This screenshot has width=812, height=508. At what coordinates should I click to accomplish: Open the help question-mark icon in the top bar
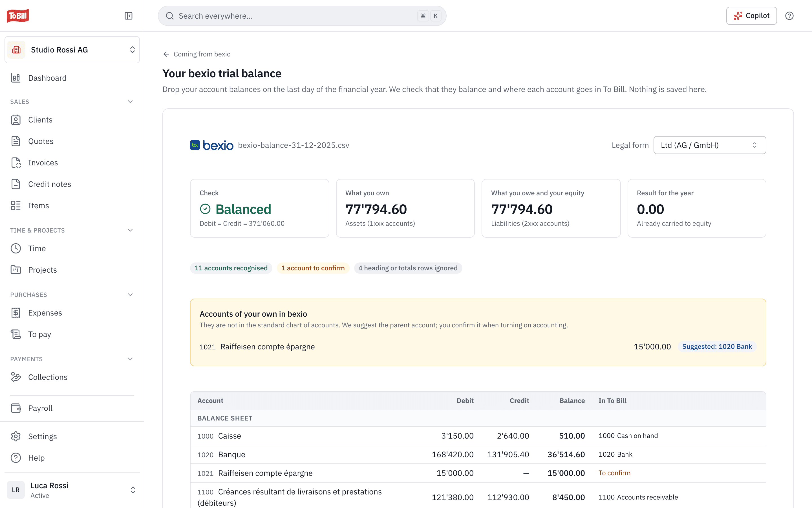coord(789,16)
